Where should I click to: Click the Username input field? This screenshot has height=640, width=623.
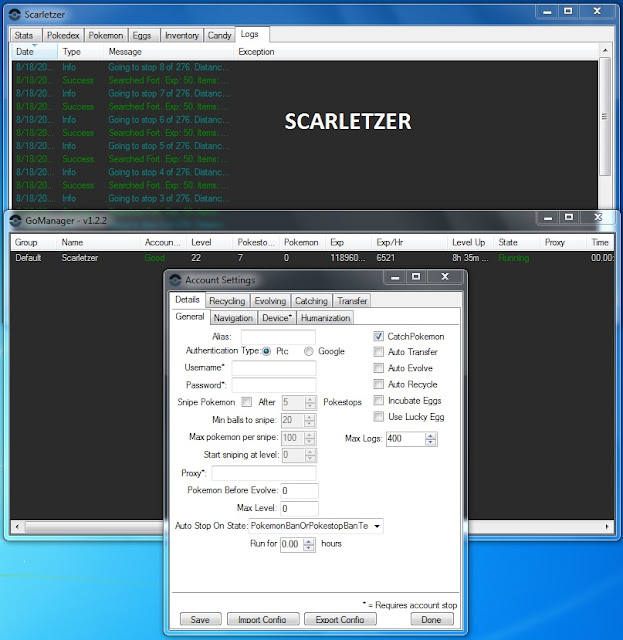274,368
